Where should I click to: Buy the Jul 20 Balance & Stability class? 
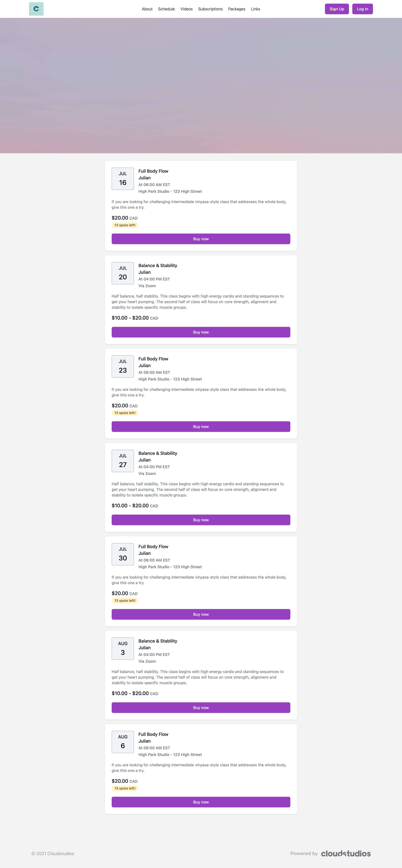201,332
